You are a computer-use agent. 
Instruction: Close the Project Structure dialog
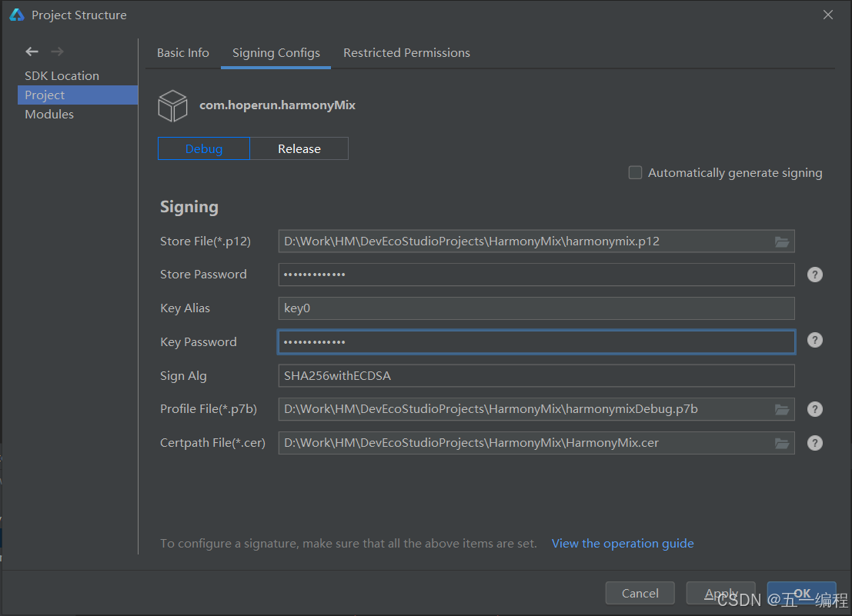pyautogui.click(x=827, y=15)
